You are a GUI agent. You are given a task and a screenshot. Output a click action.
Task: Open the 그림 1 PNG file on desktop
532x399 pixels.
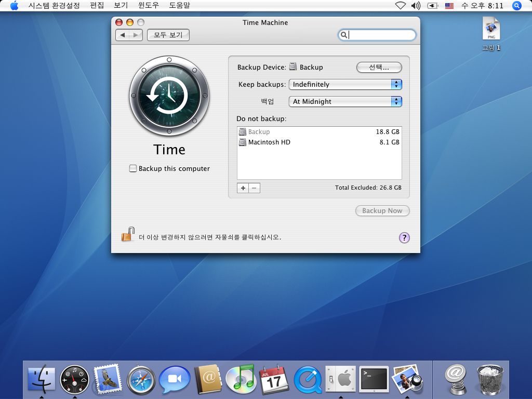click(x=491, y=30)
